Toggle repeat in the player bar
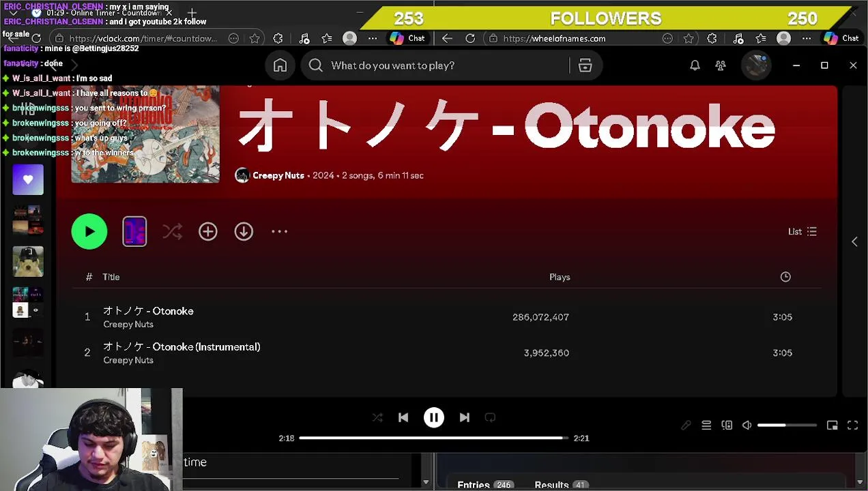 tap(490, 417)
